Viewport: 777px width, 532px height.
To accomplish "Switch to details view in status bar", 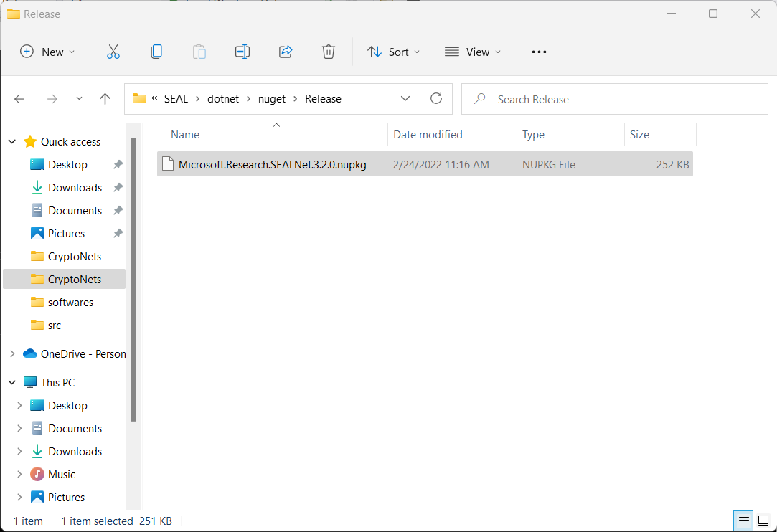I will (744, 521).
